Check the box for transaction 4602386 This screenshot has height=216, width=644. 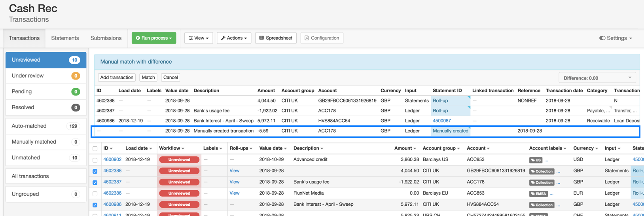click(x=95, y=193)
